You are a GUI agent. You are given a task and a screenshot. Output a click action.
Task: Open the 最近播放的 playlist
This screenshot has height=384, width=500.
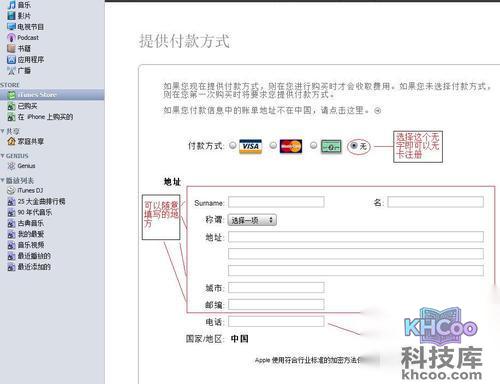click(29, 256)
